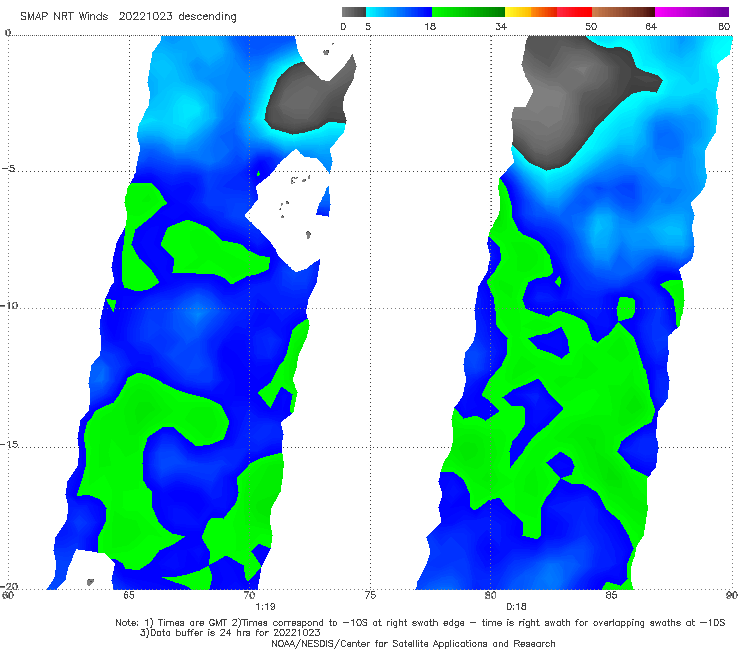Click the color bar label "18"

point(430,27)
